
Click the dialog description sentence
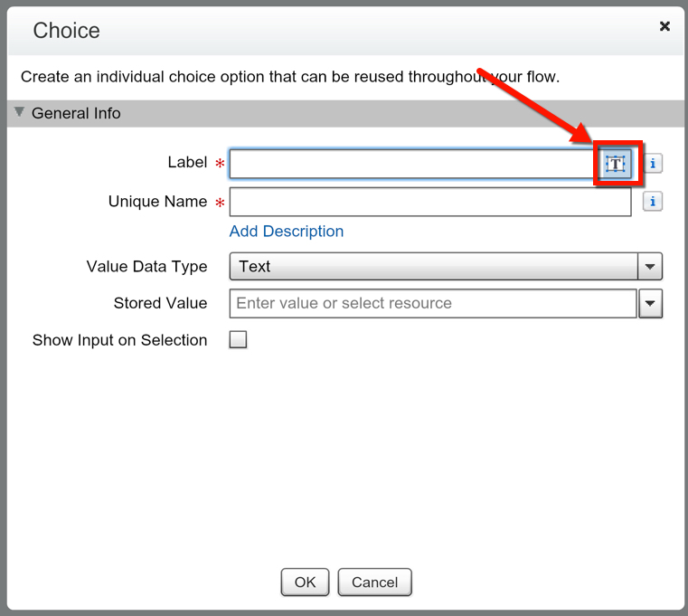pyautogui.click(x=289, y=77)
